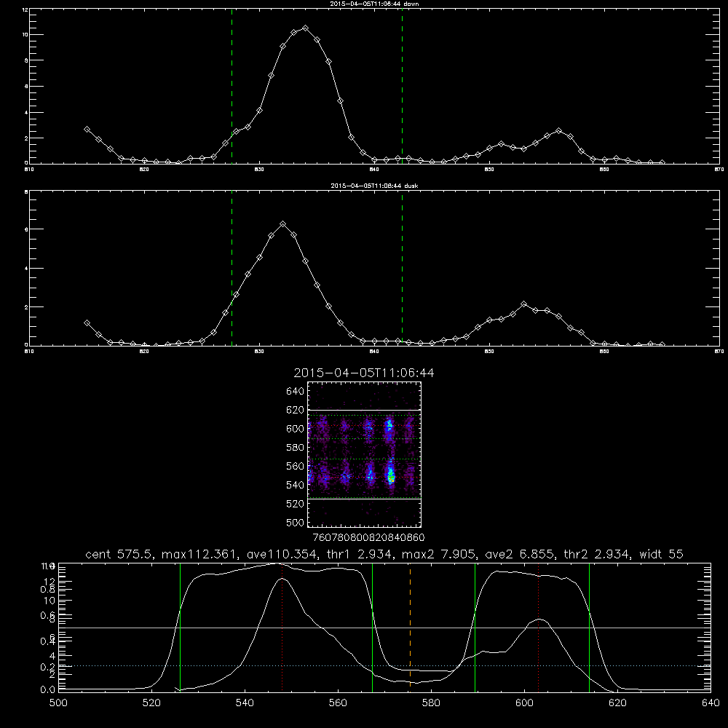Click the red dotted line near 603 in bottom plot
Viewport: 728px width, 728px height.
(539, 627)
